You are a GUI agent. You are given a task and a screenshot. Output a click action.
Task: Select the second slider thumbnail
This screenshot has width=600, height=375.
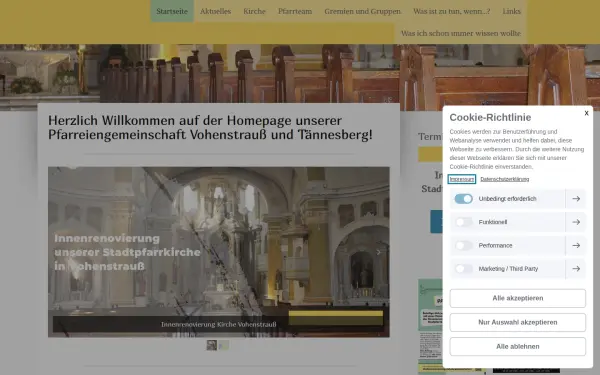[224, 345]
